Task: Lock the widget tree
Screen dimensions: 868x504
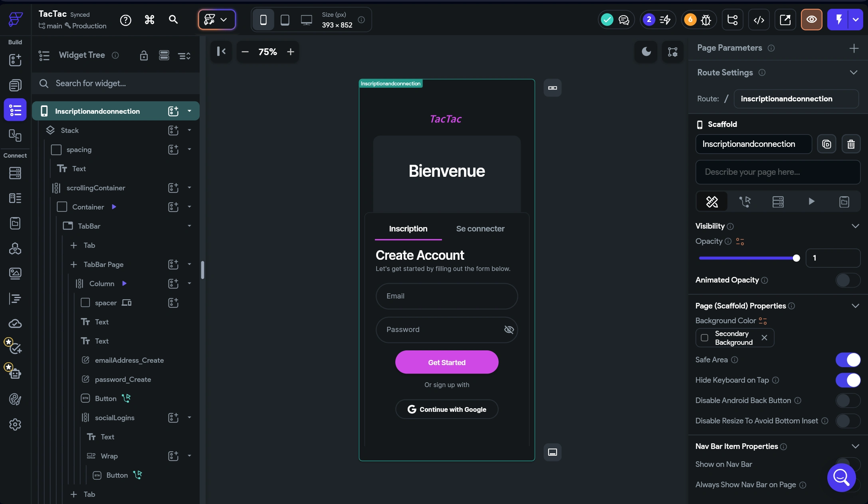Action: click(144, 55)
